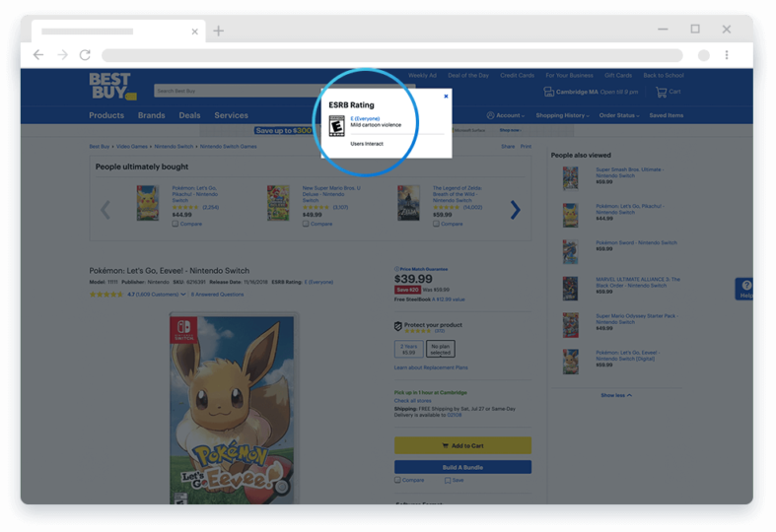Image resolution: width=776 pixels, height=532 pixels.
Task: Open the Credit Cards link
Action: click(517, 75)
